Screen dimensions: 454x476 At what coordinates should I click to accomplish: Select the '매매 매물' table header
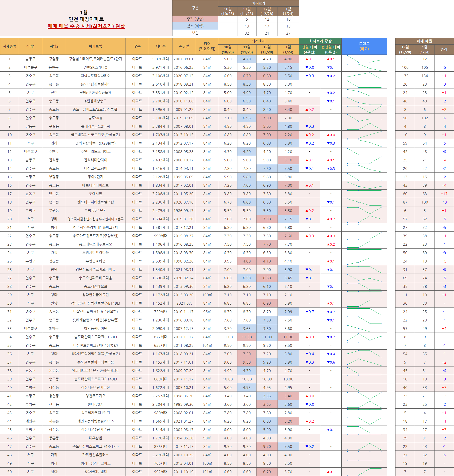point(424,41)
